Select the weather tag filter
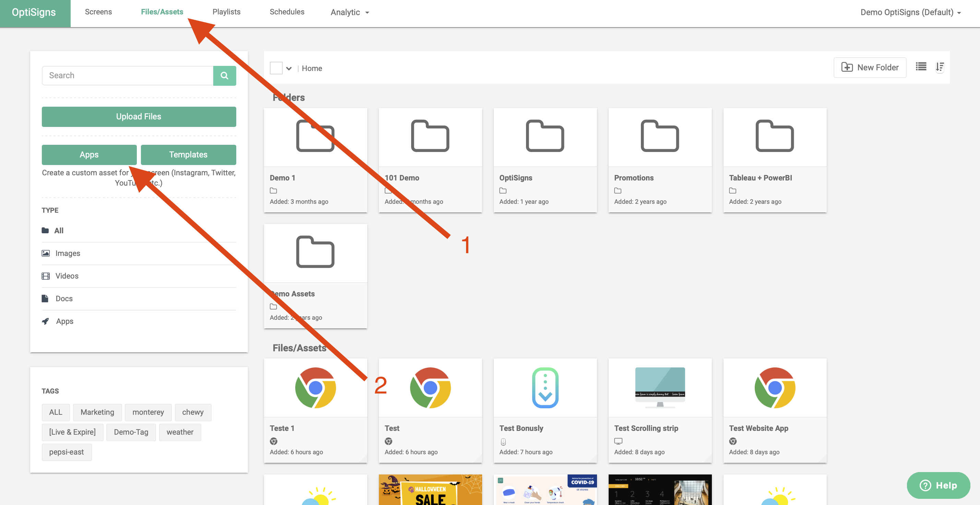This screenshot has width=980, height=505. [180, 432]
